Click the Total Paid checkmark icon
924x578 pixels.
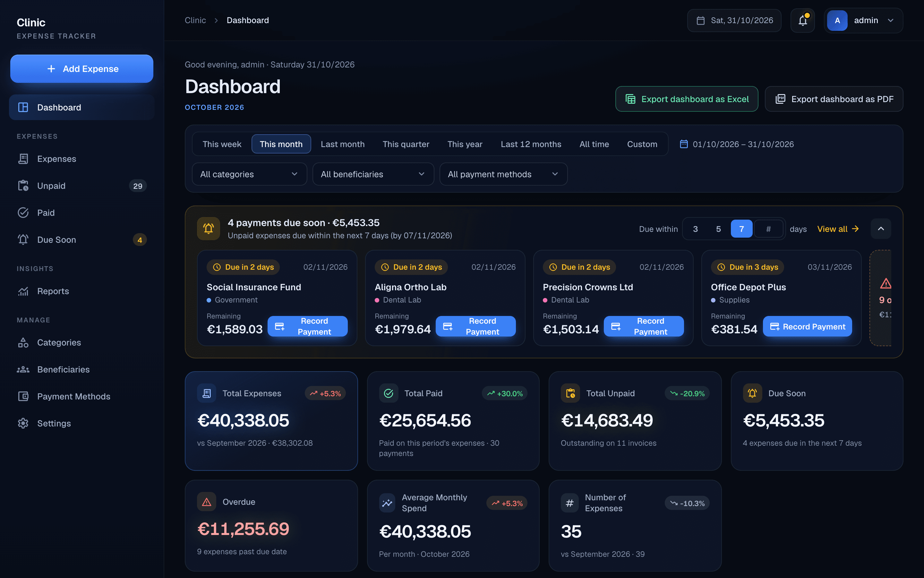(388, 393)
